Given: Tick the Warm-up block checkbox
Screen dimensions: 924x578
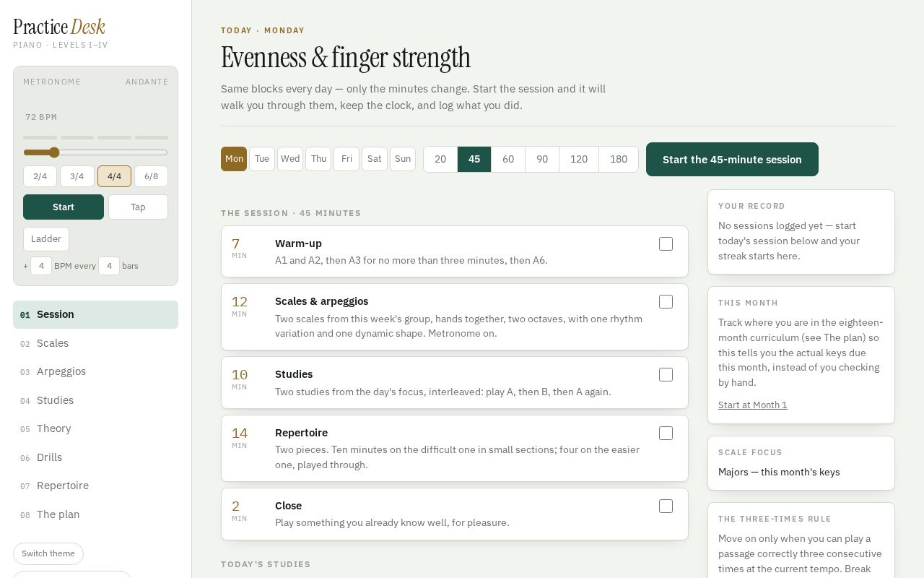Looking at the screenshot, I should [666, 244].
